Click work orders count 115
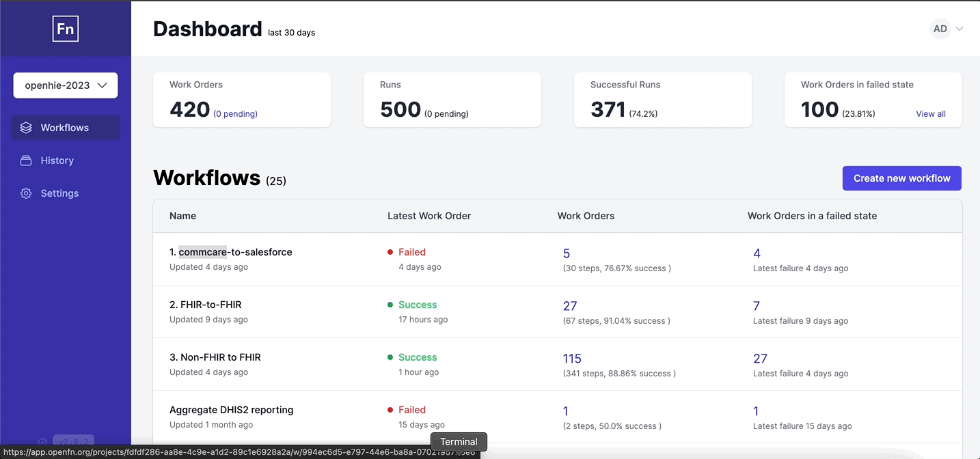This screenshot has width=980, height=459. point(572,359)
